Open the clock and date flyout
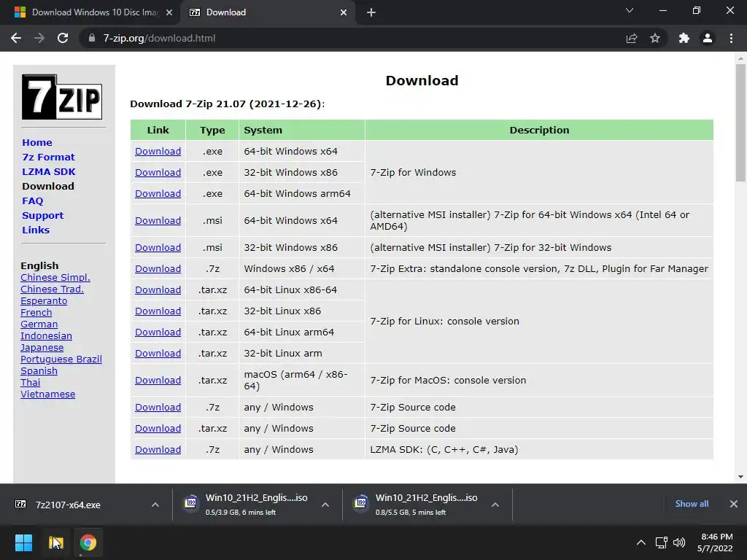The width and height of the screenshot is (747, 560). pyautogui.click(x=715, y=542)
